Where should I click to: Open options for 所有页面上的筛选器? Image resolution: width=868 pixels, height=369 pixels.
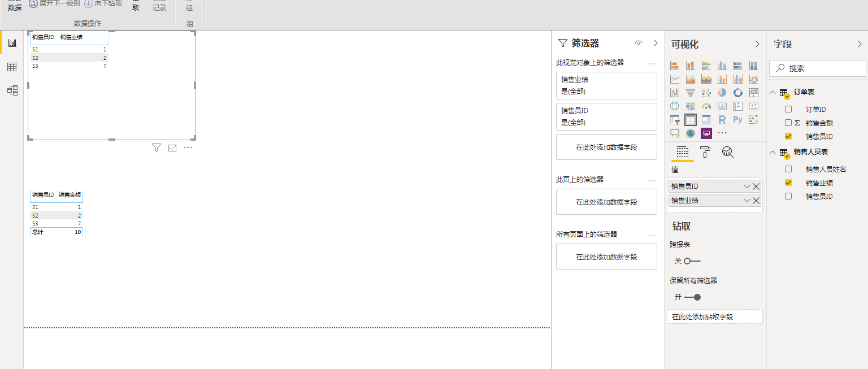tap(652, 235)
